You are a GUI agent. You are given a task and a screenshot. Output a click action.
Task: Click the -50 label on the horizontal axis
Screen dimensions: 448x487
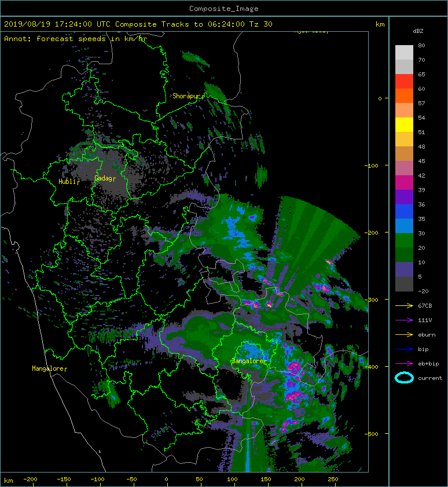[131, 479]
